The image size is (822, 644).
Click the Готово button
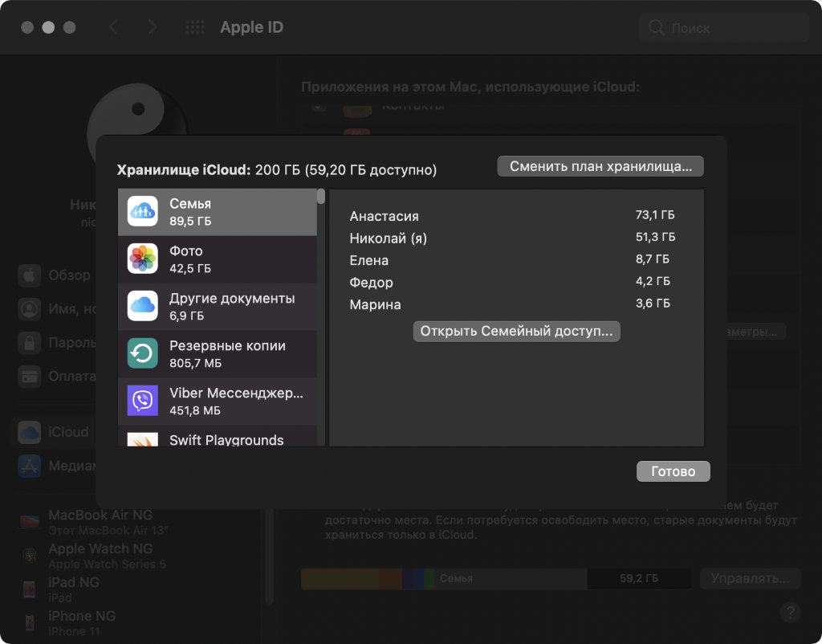pyautogui.click(x=673, y=471)
